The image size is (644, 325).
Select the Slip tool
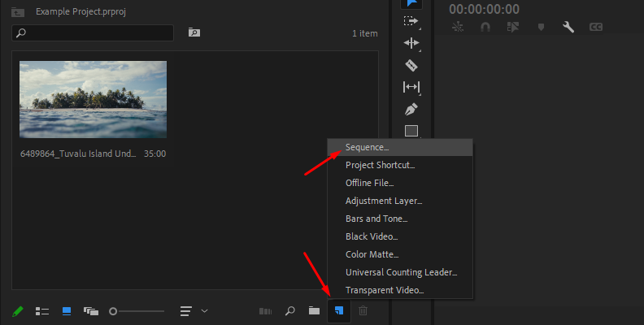(x=411, y=87)
